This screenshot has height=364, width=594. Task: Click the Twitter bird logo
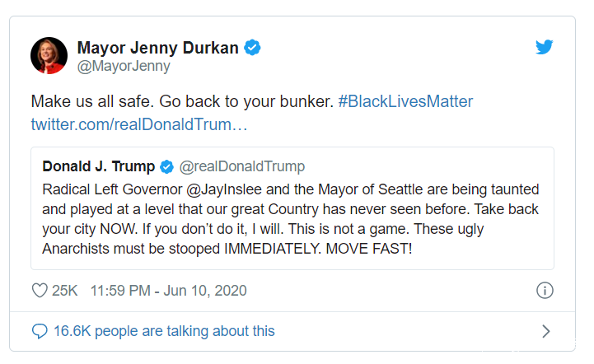[544, 47]
